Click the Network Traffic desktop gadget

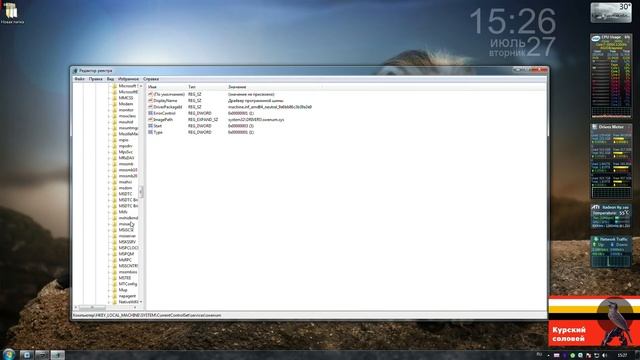click(x=611, y=251)
